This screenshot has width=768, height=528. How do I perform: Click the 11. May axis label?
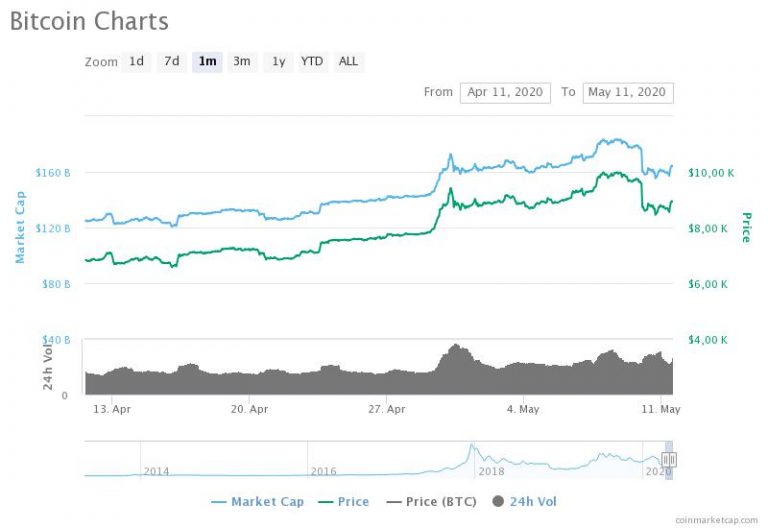661,409
